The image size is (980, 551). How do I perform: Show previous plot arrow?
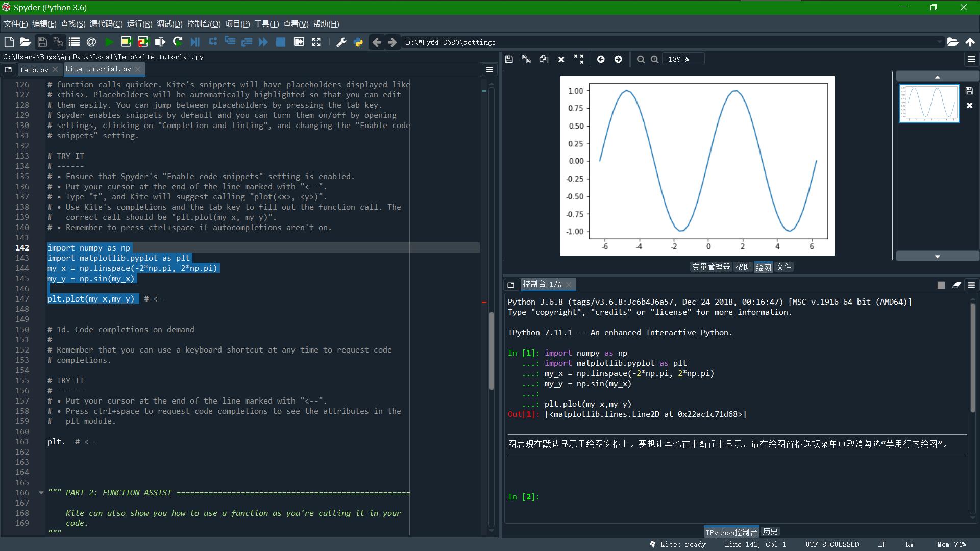tap(601, 59)
